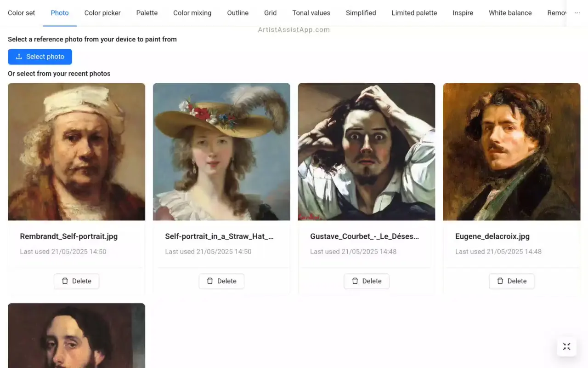Viewport: 588px width, 368px height.
Task: Click trash icon on Straw Hat card
Action: (210, 281)
